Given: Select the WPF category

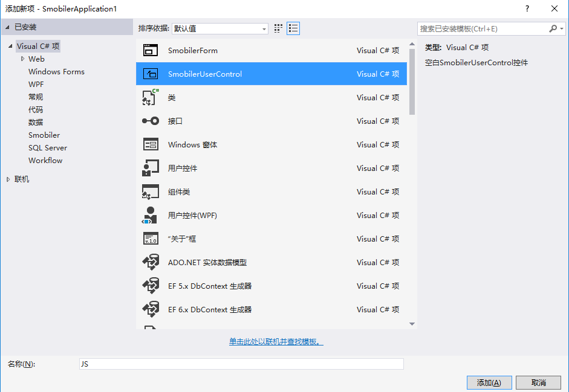Looking at the screenshot, I should click(x=36, y=84).
